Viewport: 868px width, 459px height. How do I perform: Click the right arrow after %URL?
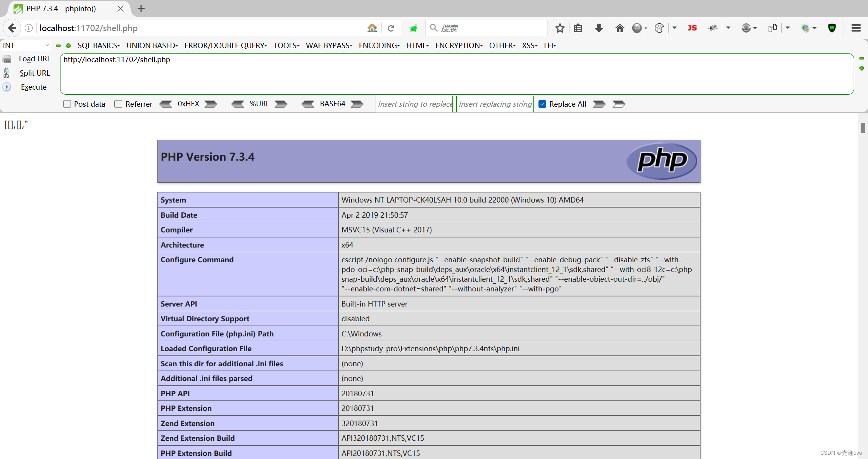pos(281,104)
